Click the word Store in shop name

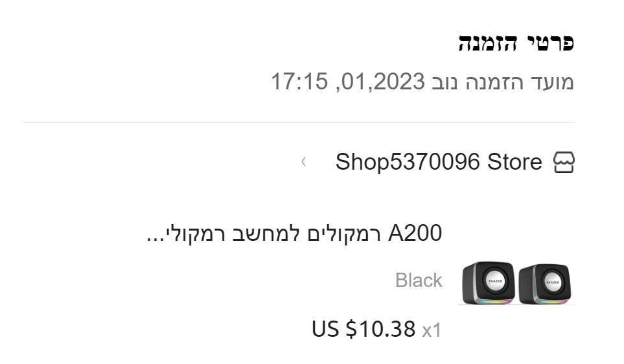coord(514,161)
